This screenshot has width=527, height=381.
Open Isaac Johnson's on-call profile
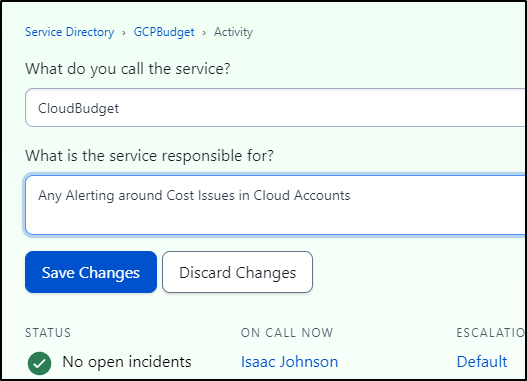[289, 362]
